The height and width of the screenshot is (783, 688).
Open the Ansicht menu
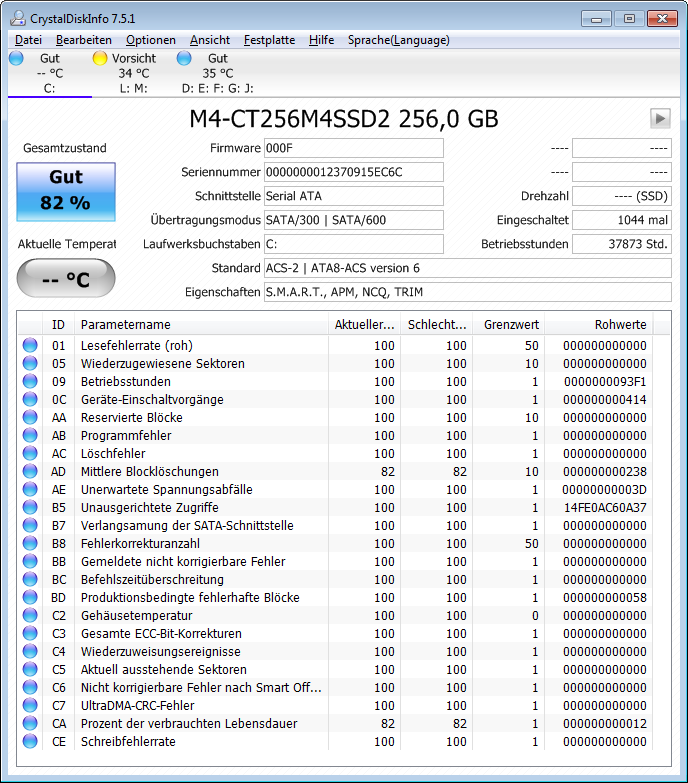(210, 40)
